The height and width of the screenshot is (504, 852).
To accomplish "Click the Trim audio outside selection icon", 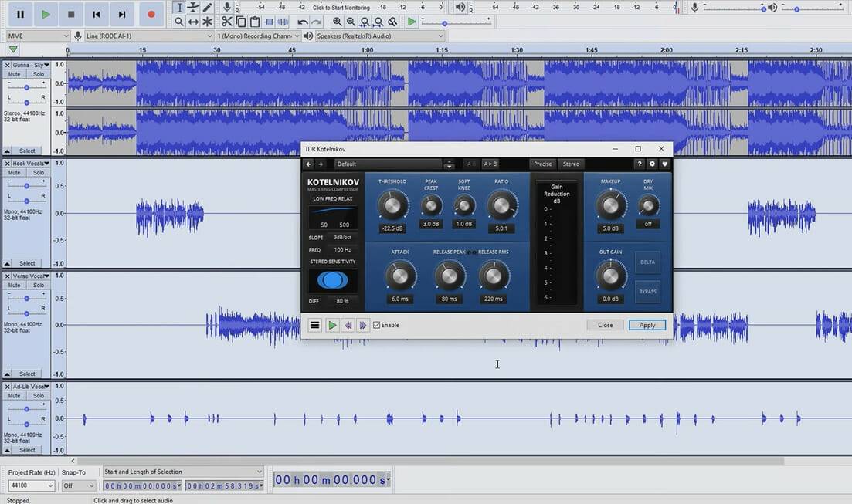I will pyautogui.click(x=268, y=22).
